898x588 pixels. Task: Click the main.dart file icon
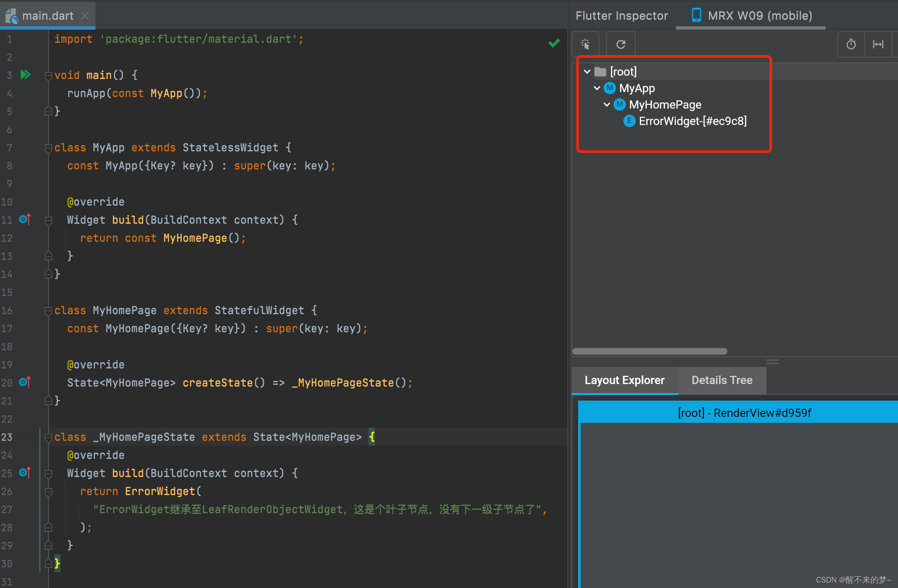(12, 16)
